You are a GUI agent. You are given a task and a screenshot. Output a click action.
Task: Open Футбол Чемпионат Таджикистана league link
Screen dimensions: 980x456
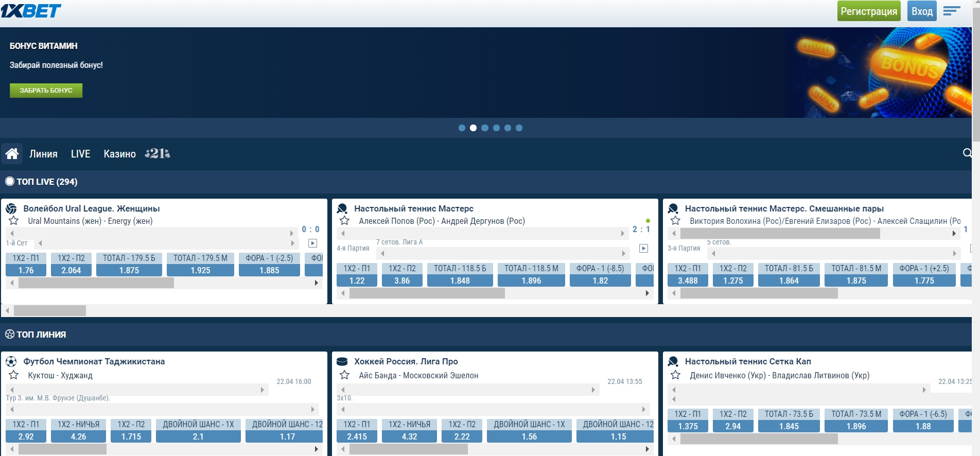pyautogui.click(x=94, y=361)
